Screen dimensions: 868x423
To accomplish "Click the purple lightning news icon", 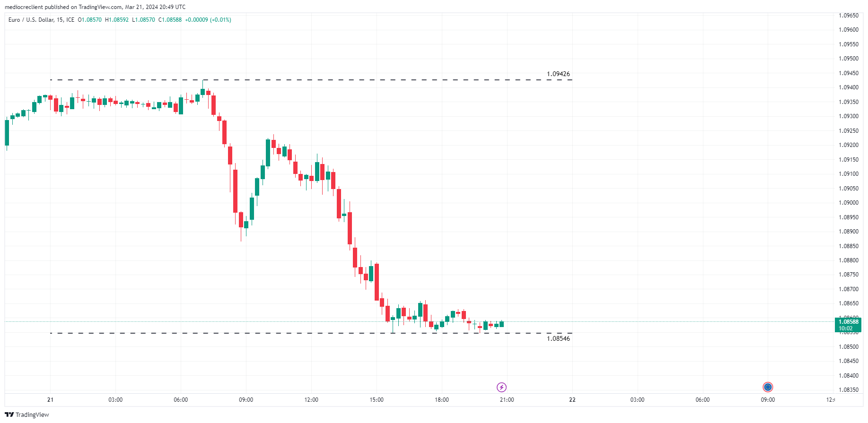I will point(501,388).
